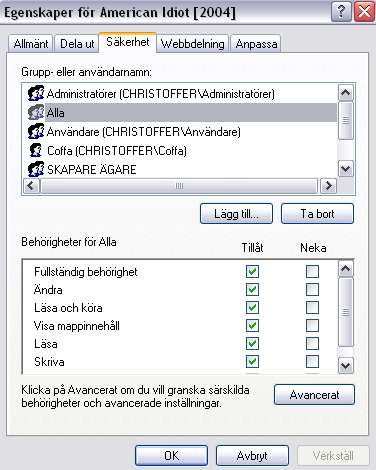Check Neka for Skriva
Image resolution: width=376 pixels, height=470 pixels.
[312, 361]
